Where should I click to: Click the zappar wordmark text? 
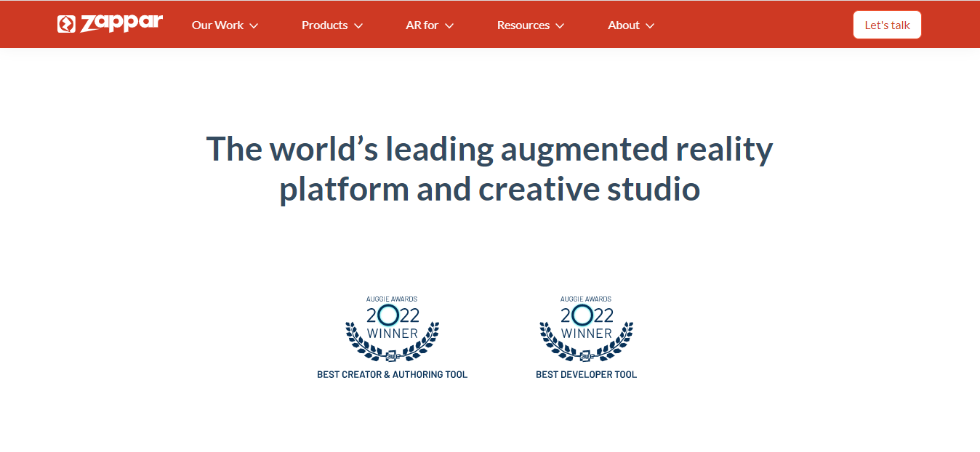pos(121,24)
